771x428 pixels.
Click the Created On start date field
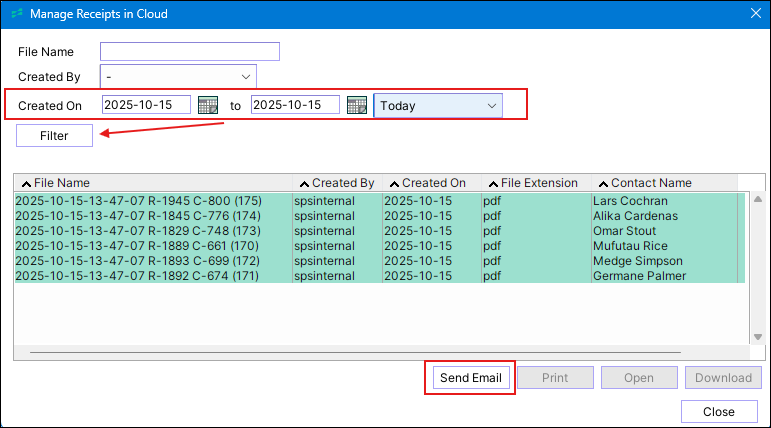[x=146, y=106]
